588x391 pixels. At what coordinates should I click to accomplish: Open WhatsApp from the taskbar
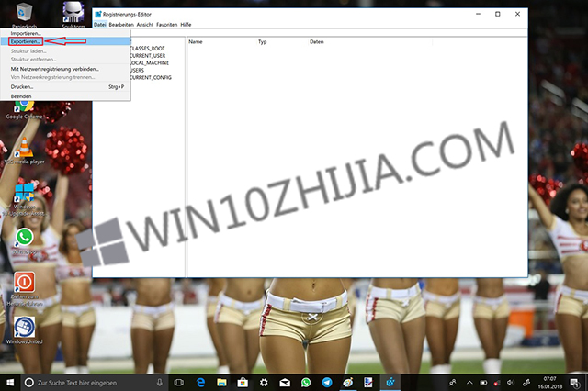pyautogui.click(x=306, y=383)
